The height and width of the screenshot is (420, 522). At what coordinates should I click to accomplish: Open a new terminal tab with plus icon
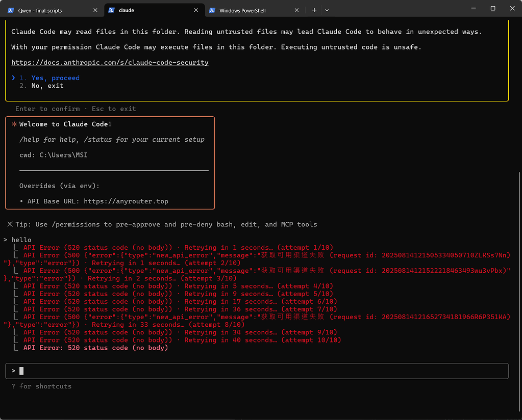(x=314, y=10)
